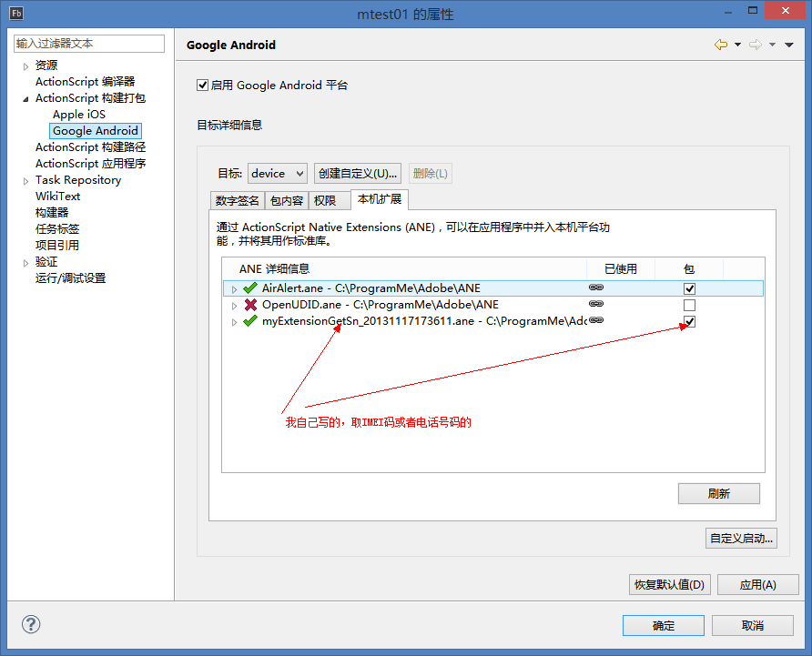Screen dimensions: 812x656
Task: Open the 目标 device dropdown
Action: pos(278,174)
